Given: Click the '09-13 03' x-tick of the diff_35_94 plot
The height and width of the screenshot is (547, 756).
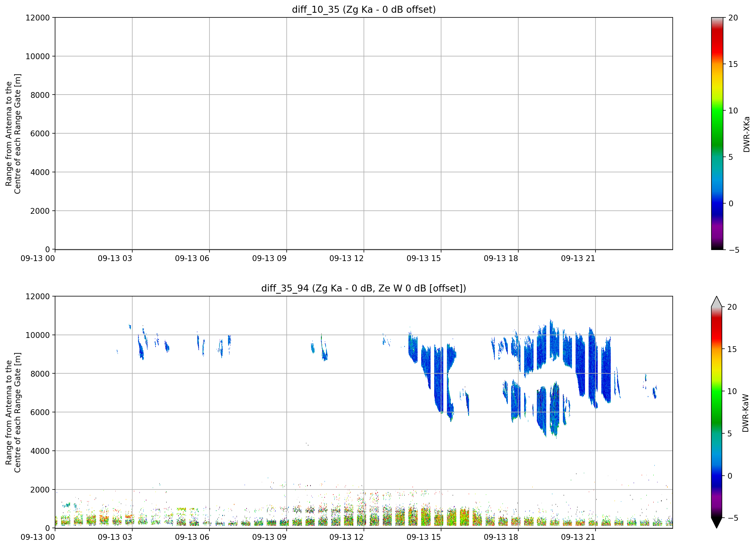Looking at the screenshot, I should point(115,537).
